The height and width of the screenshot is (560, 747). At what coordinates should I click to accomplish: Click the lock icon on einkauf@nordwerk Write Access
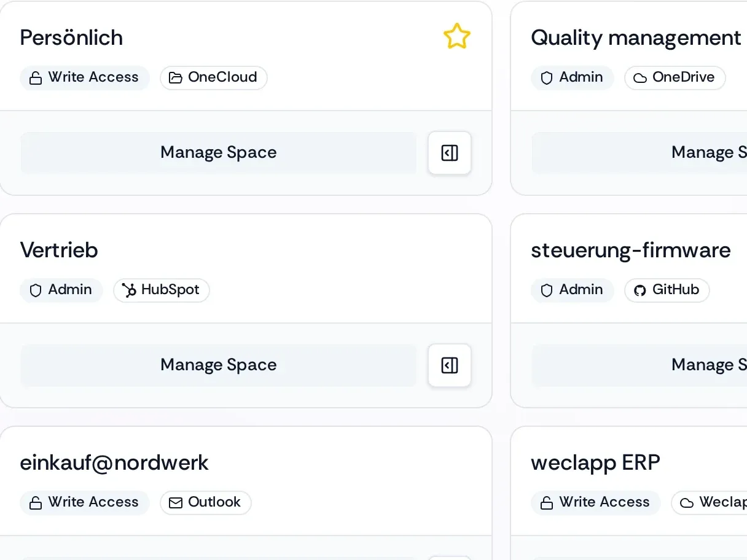36,503
